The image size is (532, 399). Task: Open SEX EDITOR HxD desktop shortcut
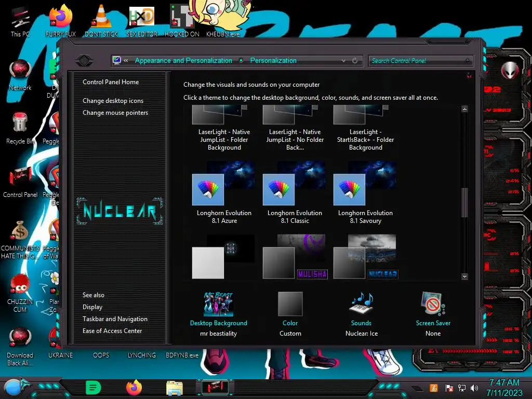(x=142, y=20)
